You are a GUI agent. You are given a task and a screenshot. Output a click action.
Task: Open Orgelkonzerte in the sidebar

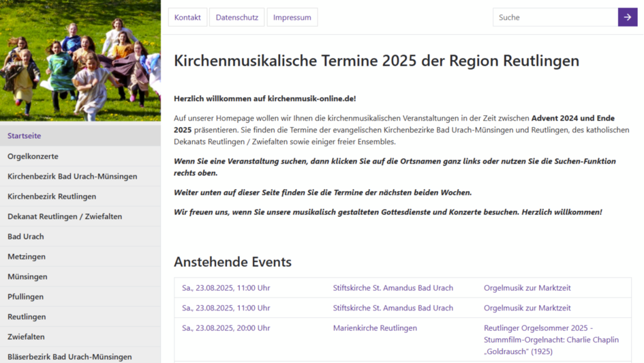click(80, 156)
